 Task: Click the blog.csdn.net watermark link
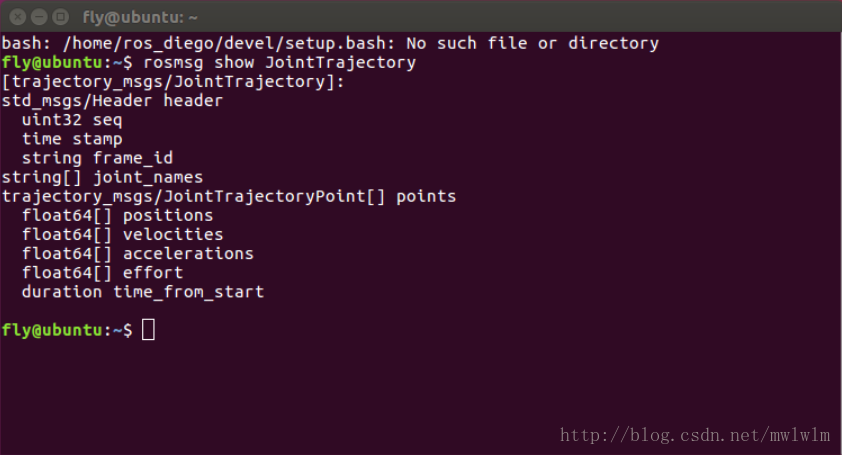(x=695, y=436)
